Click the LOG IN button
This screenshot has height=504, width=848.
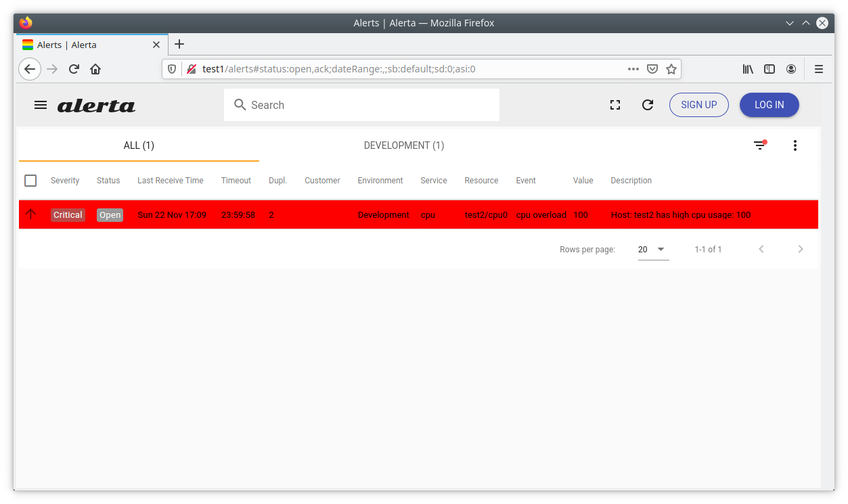769,105
